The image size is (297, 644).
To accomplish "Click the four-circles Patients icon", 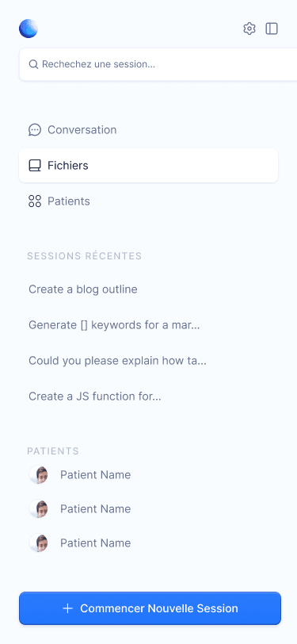I will 35,201.
